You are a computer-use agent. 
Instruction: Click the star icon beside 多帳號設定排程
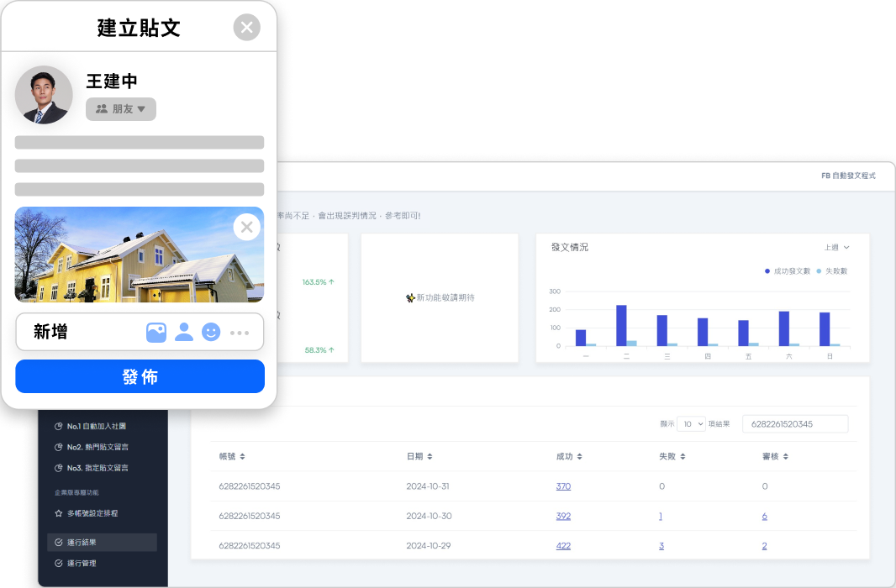(58, 512)
